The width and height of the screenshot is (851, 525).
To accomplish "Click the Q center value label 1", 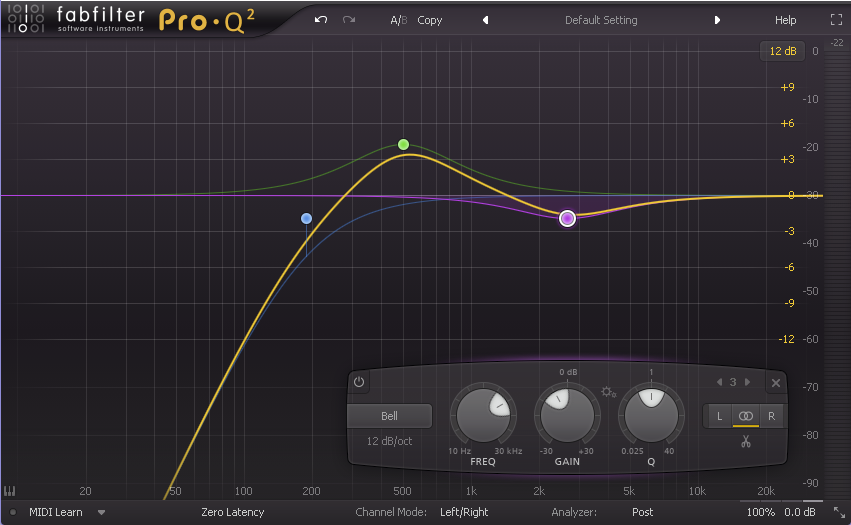I will 651,372.
